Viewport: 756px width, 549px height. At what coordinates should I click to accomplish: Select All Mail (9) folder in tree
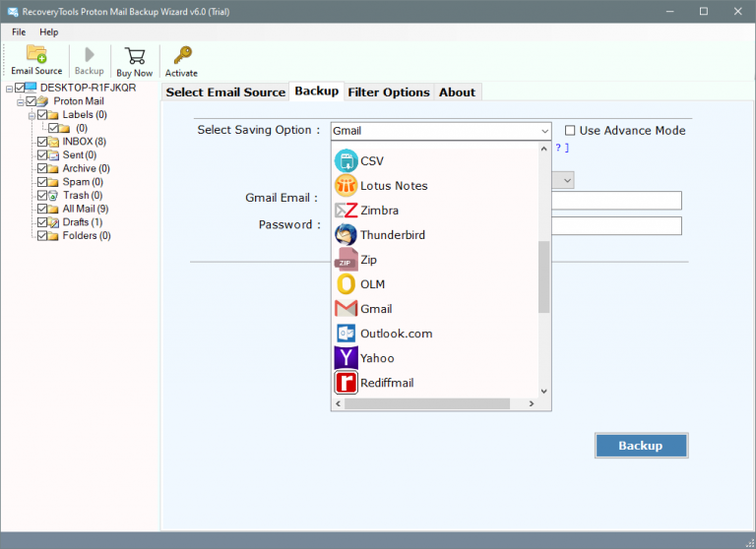pos(86,209)
